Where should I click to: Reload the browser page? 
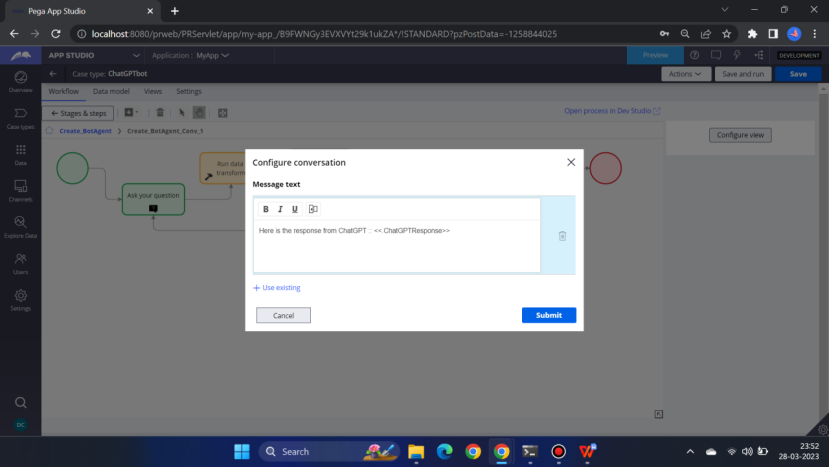click(x=56, y=34)
